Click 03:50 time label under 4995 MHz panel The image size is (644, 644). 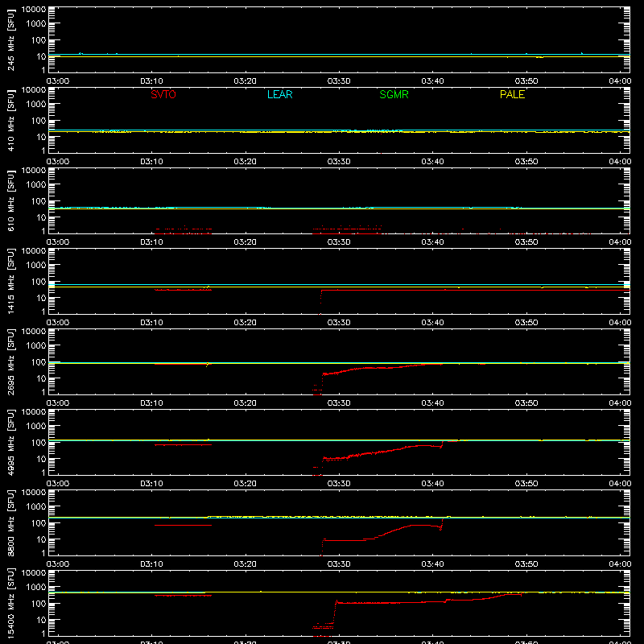pos(526,484)
